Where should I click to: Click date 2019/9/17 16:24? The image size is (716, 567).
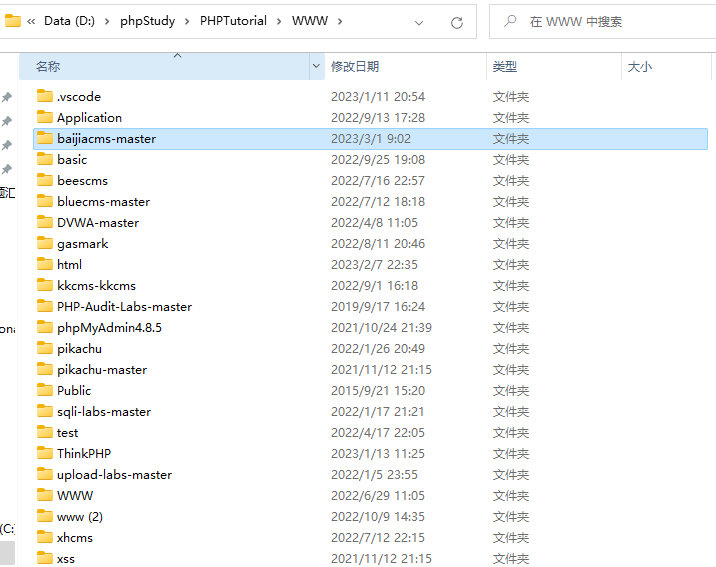pyautogui.click(x=378, y=307)
